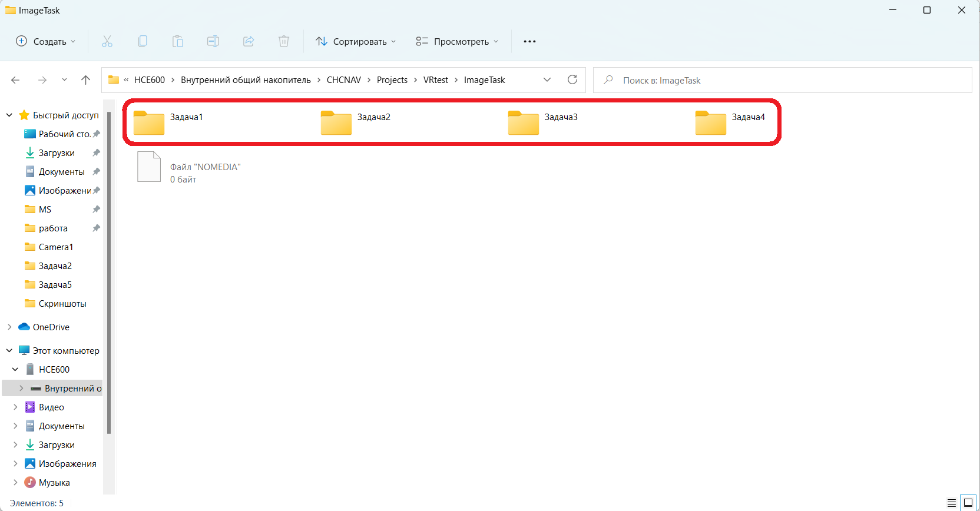Switch to details view icon in status bar
The width and height of the screenshot is (980, 511).
(x=952, y=503)
